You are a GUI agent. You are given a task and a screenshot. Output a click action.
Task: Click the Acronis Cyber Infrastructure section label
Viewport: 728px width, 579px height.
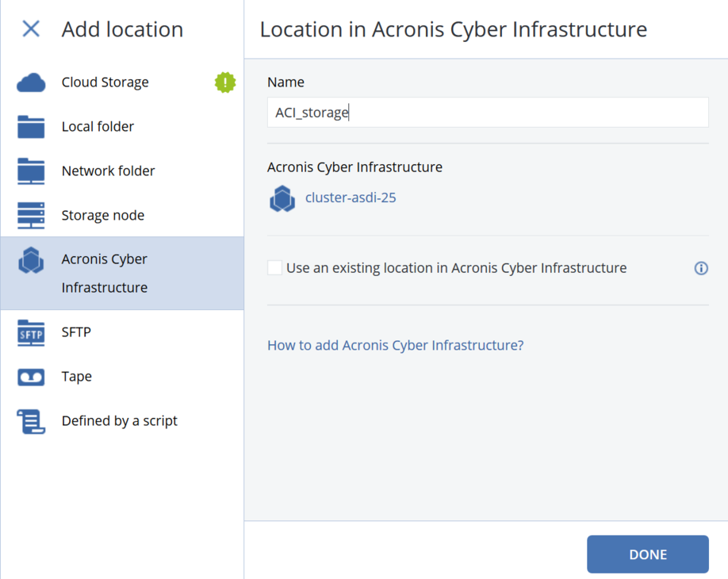tap(354, 167)
